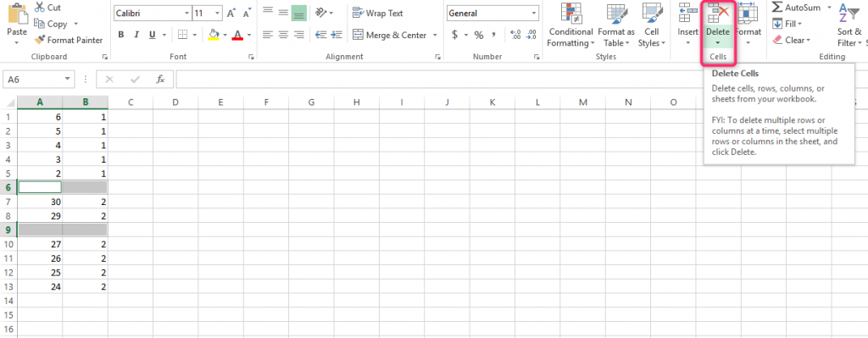Align text to the left
The height and width of the screenshot is (338, 868).
tap(268, 35)
